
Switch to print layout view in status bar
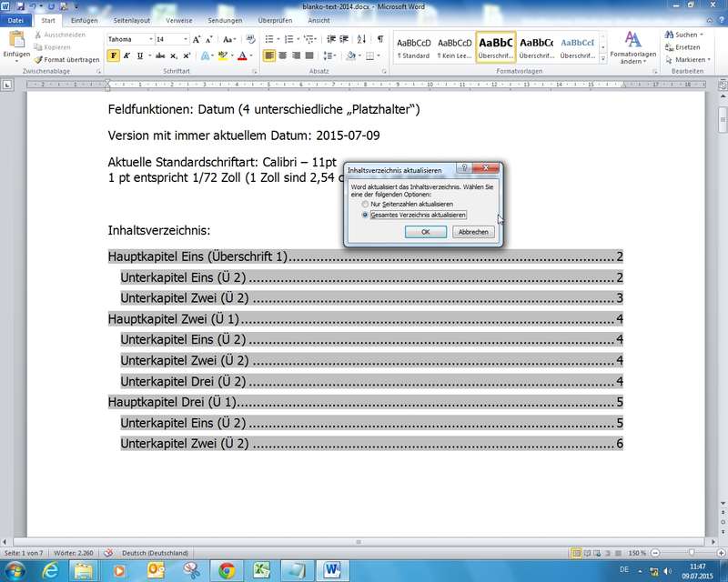[576, 553]
